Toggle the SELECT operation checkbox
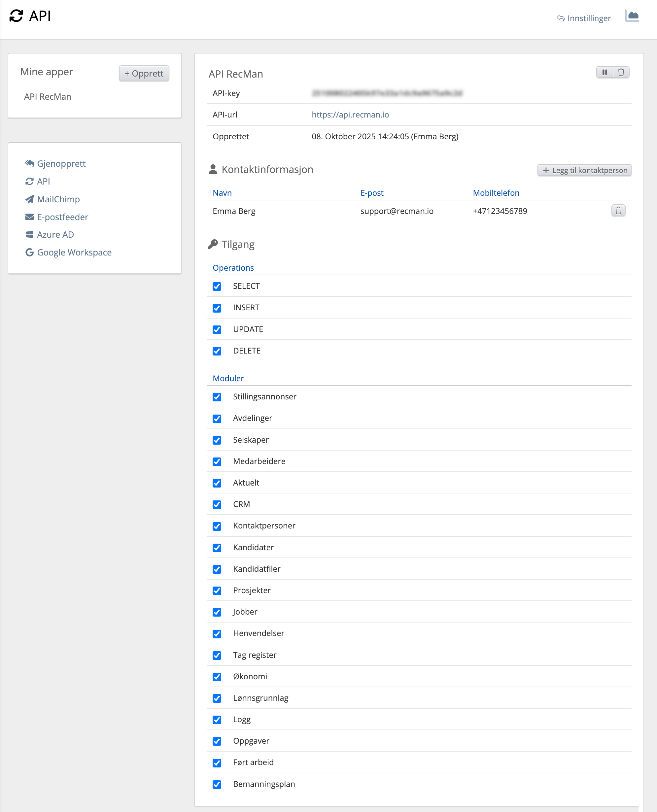 coord(217,287)
